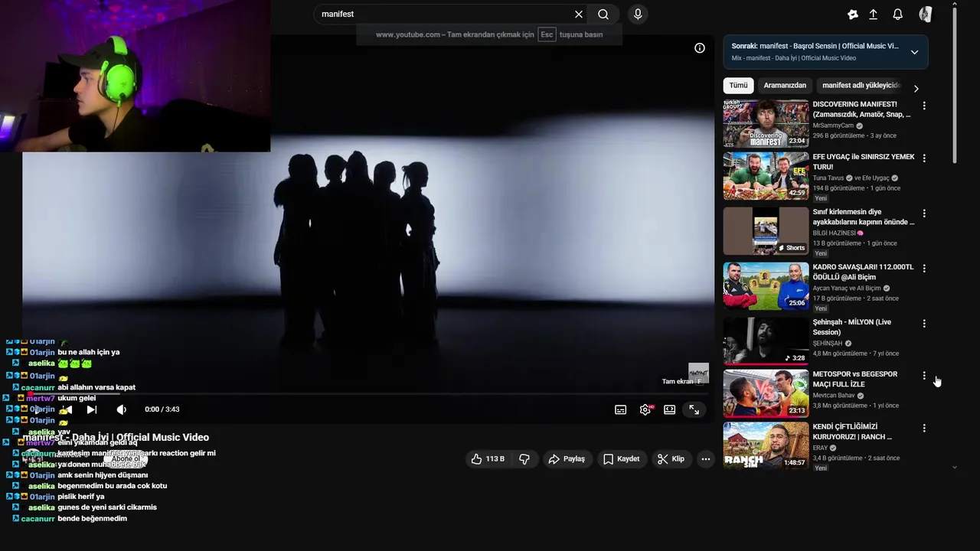Open the notifications bell
This screenshot has height=551, width=980.
[x=897, y=15]
